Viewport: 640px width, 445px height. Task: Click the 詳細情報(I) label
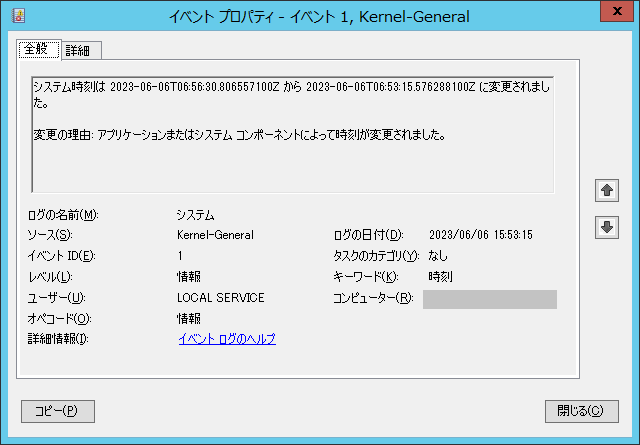pos(58,339)
